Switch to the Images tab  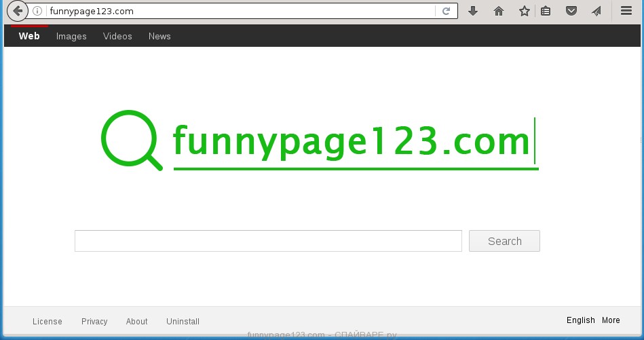[71, 37]
